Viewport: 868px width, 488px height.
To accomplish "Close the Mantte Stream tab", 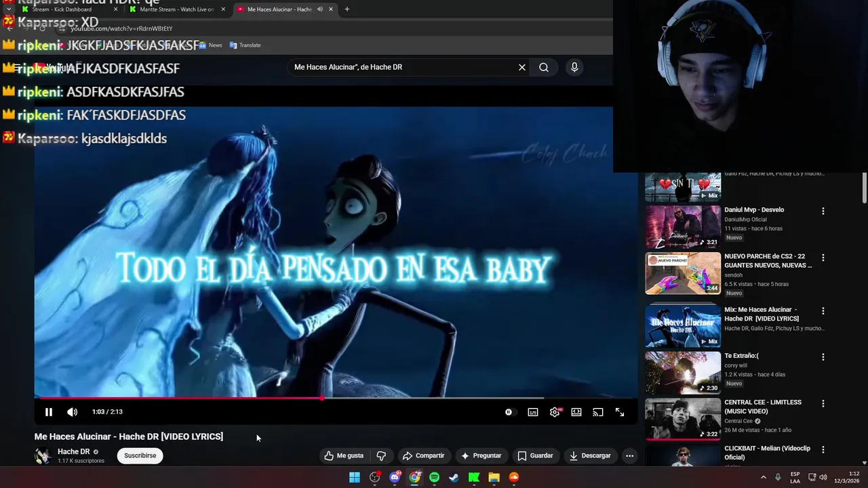I will point(223,9).
